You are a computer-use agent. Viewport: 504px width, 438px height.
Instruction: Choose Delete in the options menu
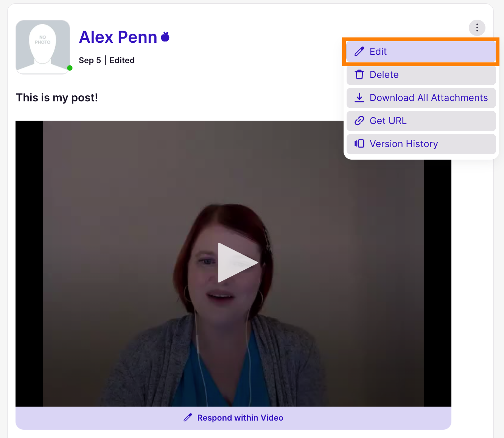(421, 75)
